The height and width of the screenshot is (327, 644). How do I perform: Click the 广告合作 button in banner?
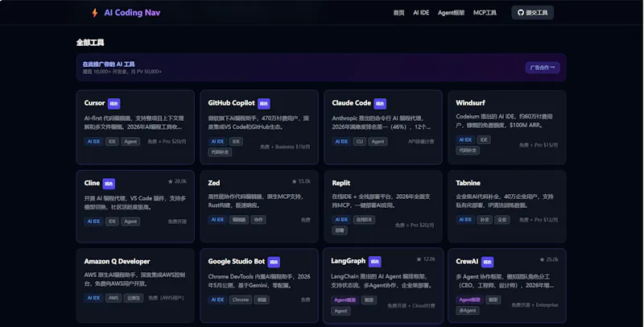pyautogui.click(x=542, y=68)
